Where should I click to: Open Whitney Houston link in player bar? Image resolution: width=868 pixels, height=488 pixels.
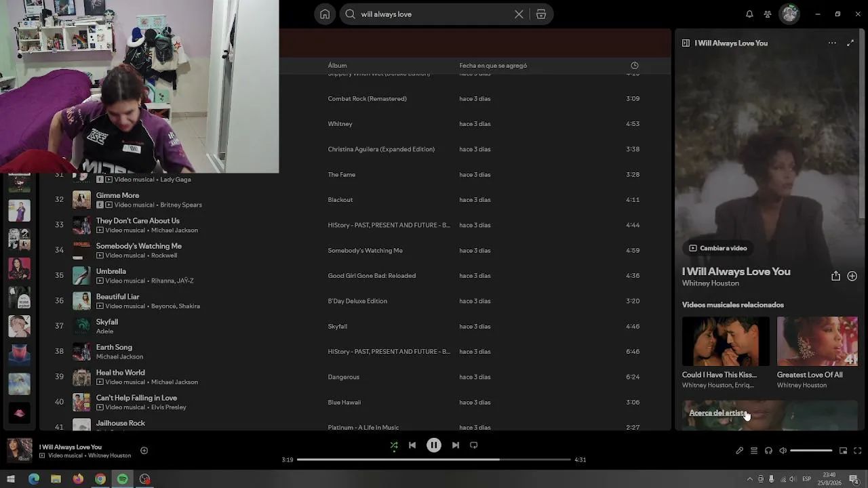[110, 455]
